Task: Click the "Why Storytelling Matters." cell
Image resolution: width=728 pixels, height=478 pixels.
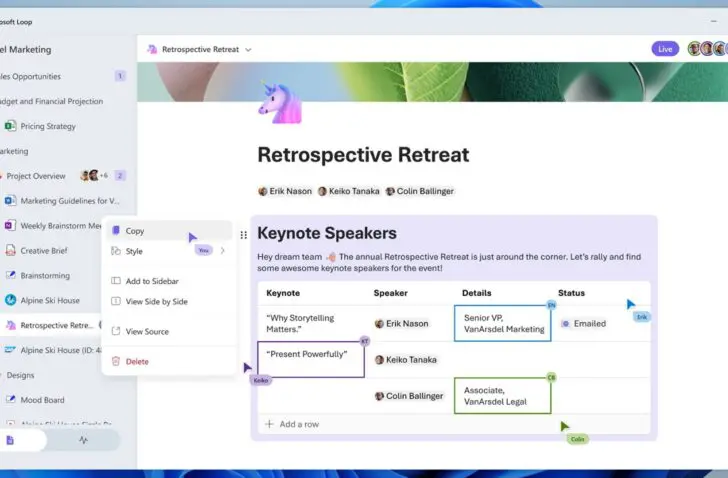Action: [x=311, y=323]
